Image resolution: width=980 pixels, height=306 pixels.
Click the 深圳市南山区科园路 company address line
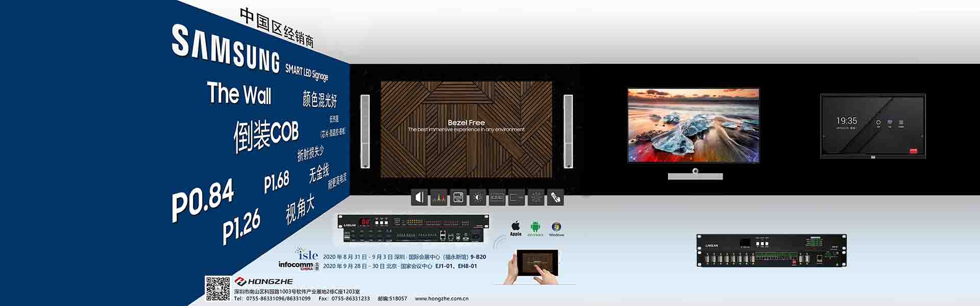click(297, 292)
